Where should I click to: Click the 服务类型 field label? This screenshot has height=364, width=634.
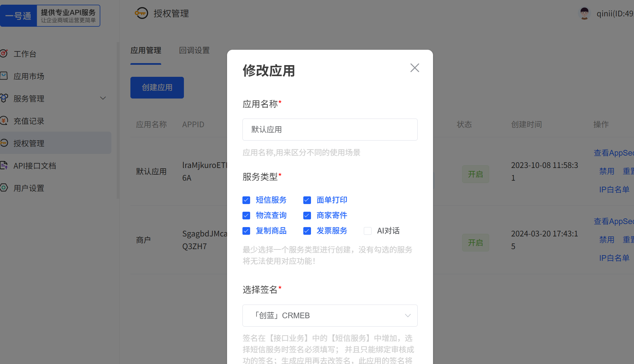[x=260, y=177]
